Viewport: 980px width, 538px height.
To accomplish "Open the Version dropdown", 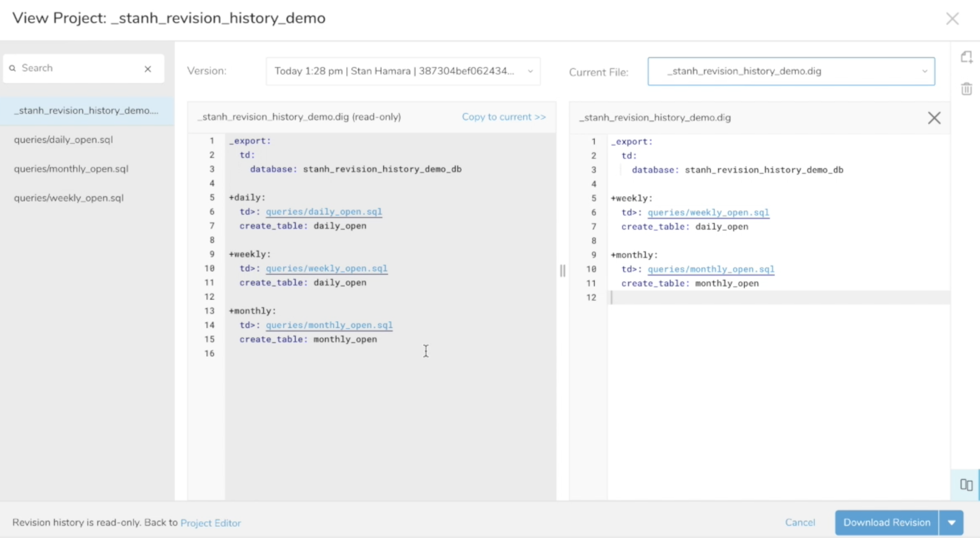I will (x=403, y=71).
